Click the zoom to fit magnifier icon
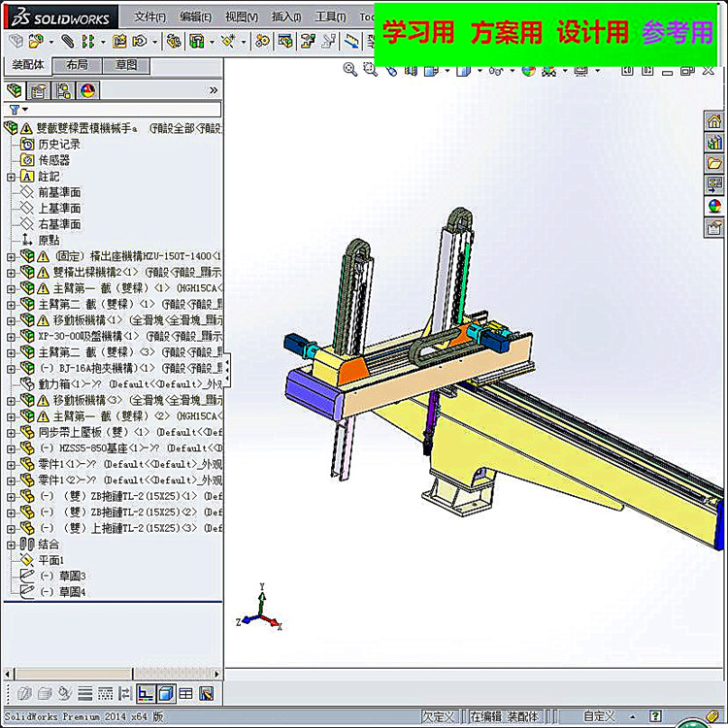This screenshot has width=728, height=728. (x=350, y=70)
